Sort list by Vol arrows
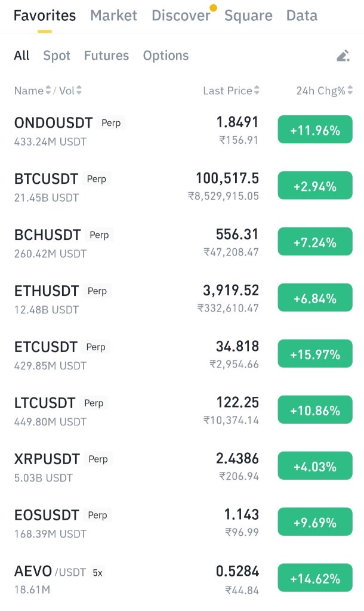Image resolution: width=364 pixels, height=611 pixels. coord(79,91)
